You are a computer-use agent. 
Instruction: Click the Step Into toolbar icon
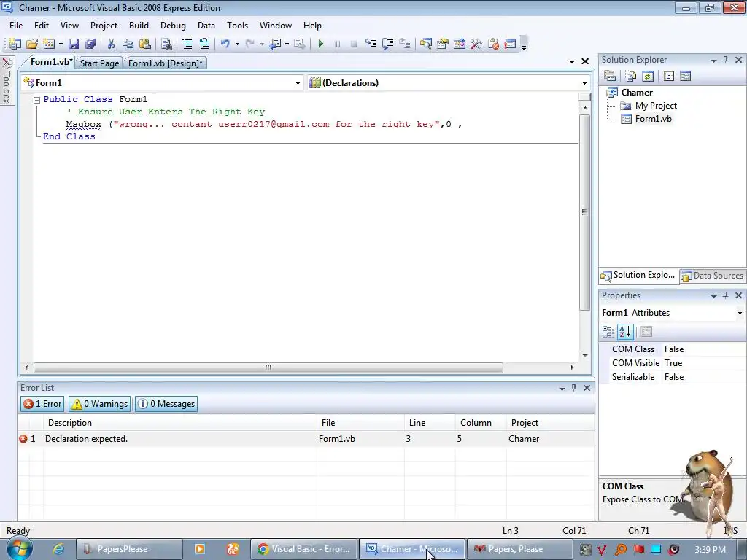(x=371, y=44)
